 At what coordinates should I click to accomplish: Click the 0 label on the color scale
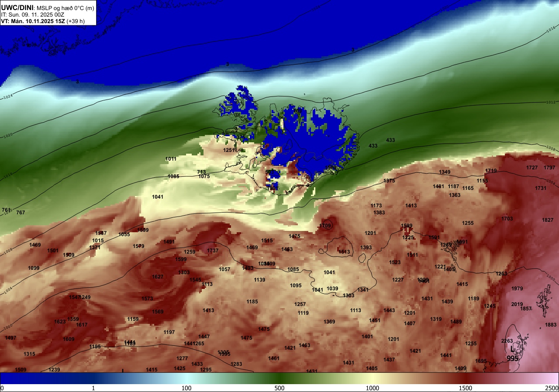click(x=2, y=388)
